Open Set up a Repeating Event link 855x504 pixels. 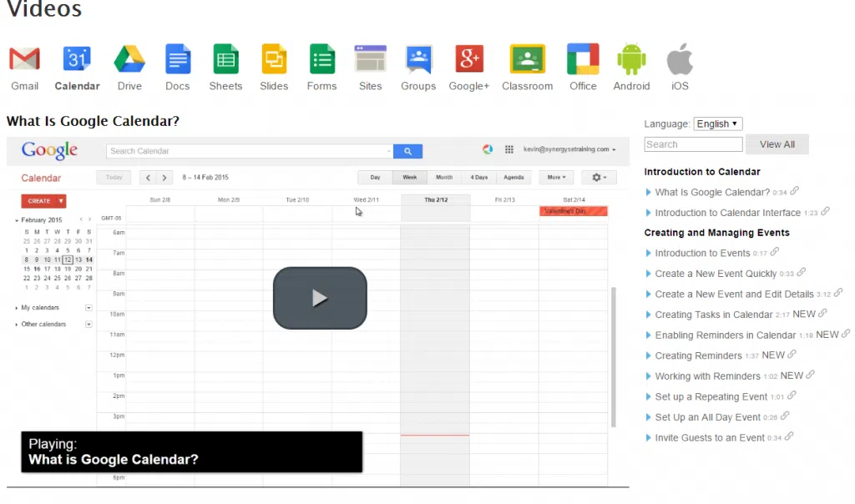(711, 396)
